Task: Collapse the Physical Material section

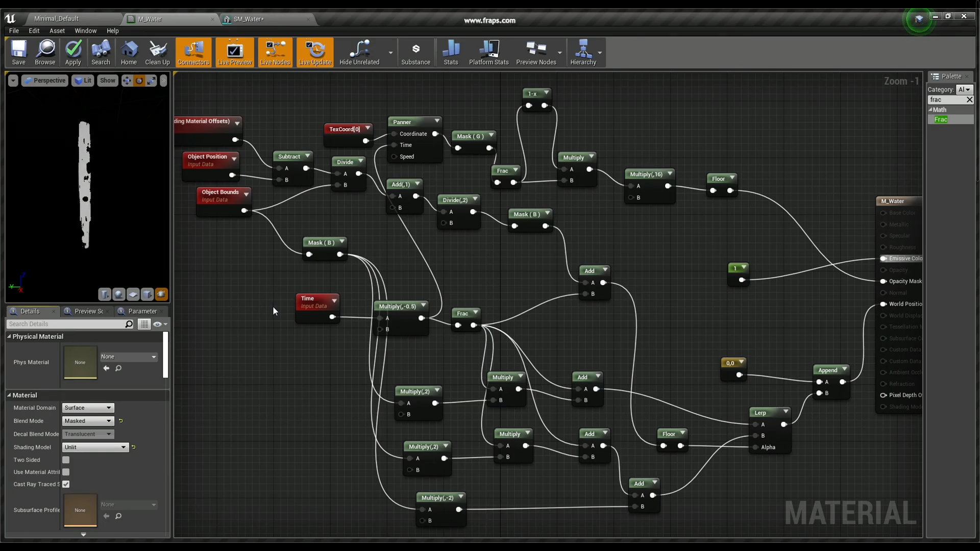Action: tap(9, 336)
